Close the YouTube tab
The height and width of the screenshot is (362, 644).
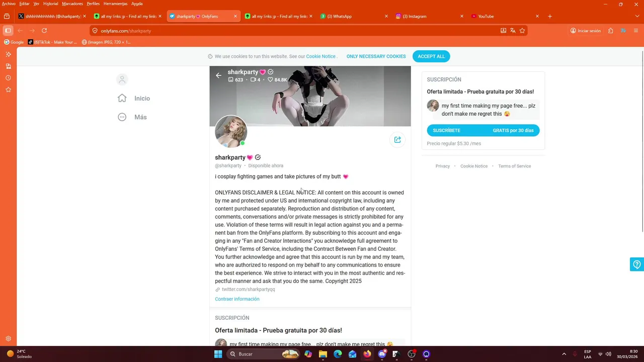click(x=537, y=16)
